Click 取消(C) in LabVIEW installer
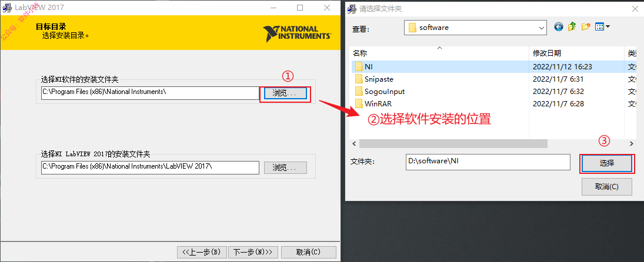 [x=308, y=252]
